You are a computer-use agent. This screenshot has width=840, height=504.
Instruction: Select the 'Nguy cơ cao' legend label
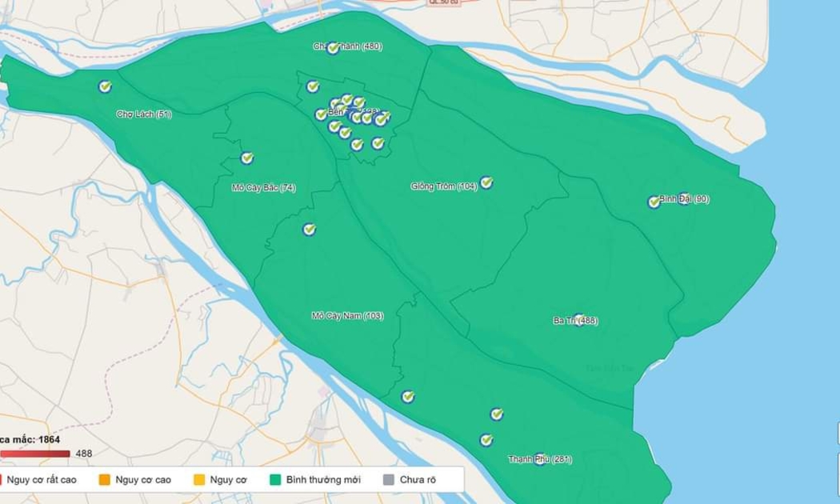click(x=143, y=480)
